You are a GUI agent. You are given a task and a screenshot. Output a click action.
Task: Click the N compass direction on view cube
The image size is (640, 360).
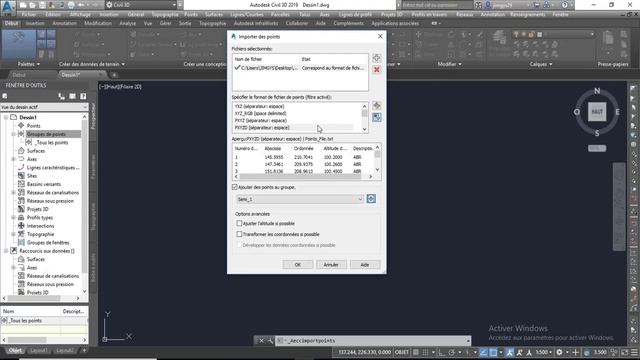tap(597, 91)
